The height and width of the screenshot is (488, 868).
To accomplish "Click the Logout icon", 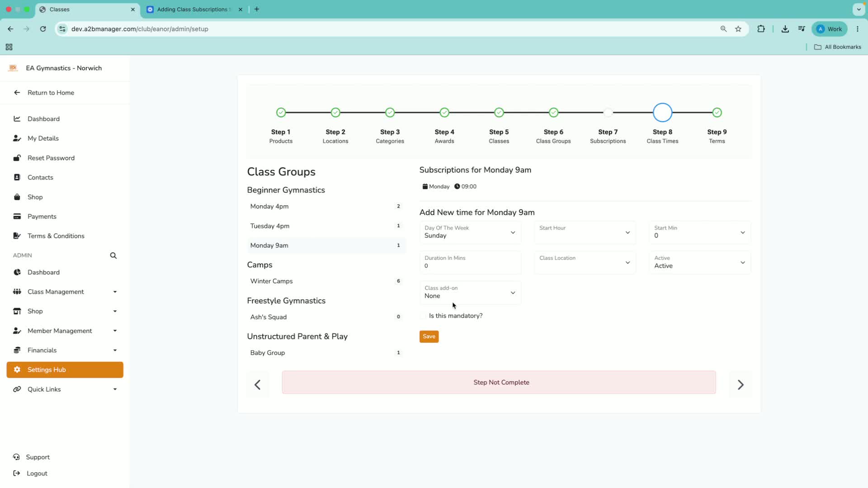I will pos(16,473).
